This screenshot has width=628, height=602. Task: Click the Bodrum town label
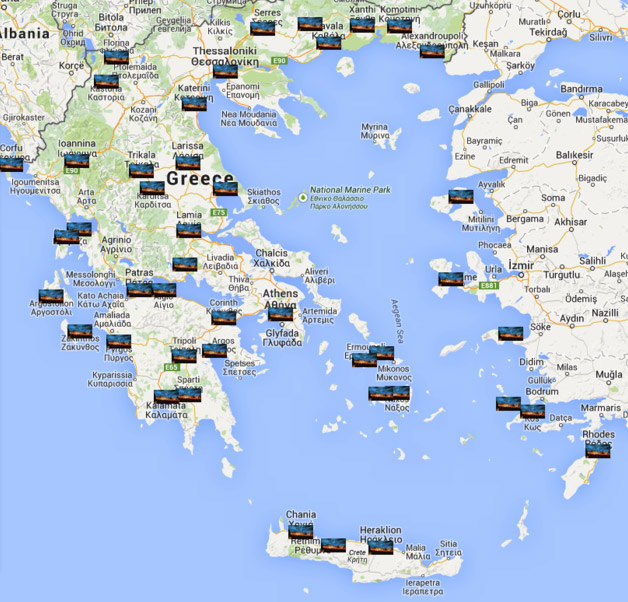pos(541,391)
